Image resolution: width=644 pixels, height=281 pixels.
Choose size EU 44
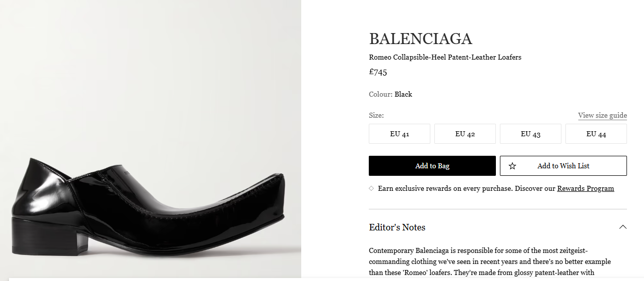[x=596, y=134]
